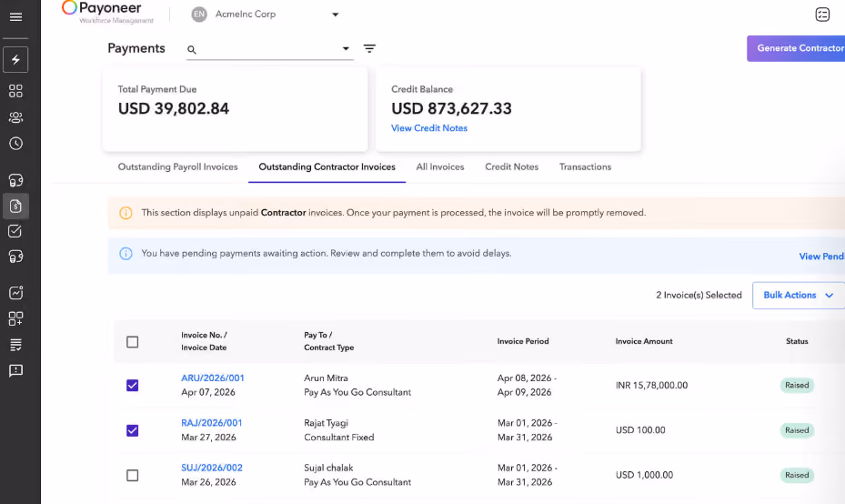Open the checkmark approvals icon in sidebar
The width and height of the screenshot is (845, 504).
tap(15, 231)
